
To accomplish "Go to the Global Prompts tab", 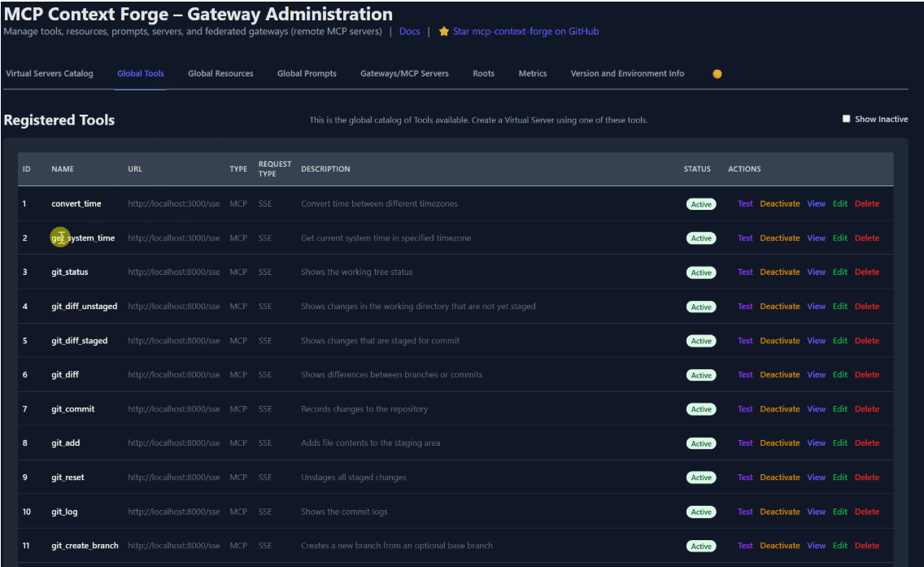I will [307, 74].
